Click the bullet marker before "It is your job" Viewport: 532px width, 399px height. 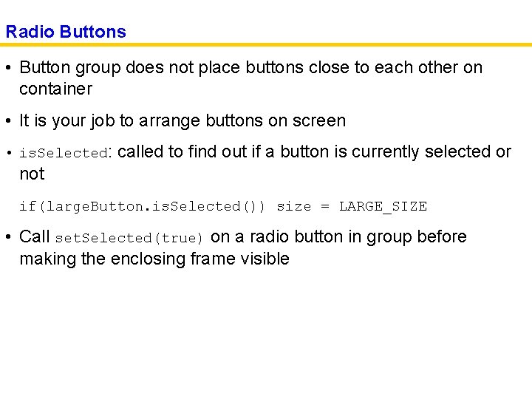pyautogui.click(x=8, y=121)
